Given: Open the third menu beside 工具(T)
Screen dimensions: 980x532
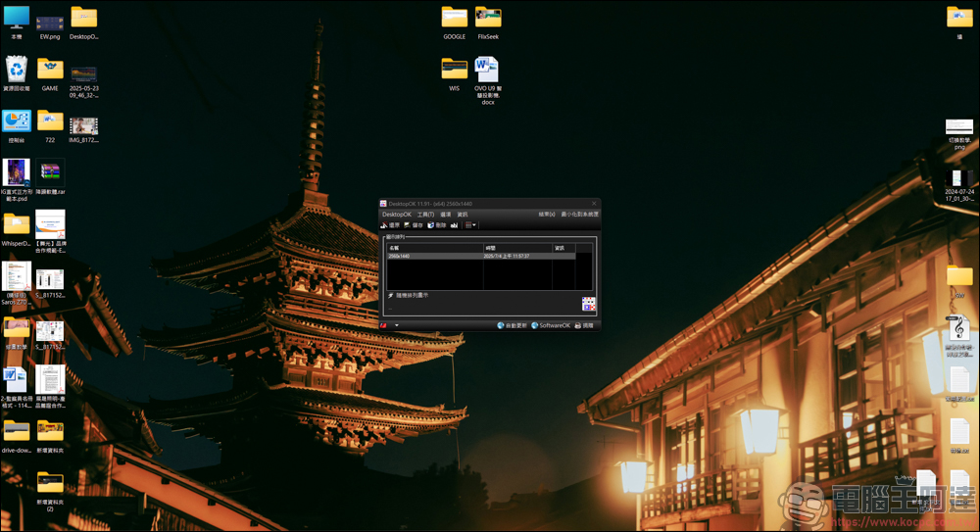Looking at the screenshot, I should pos(446,215).
